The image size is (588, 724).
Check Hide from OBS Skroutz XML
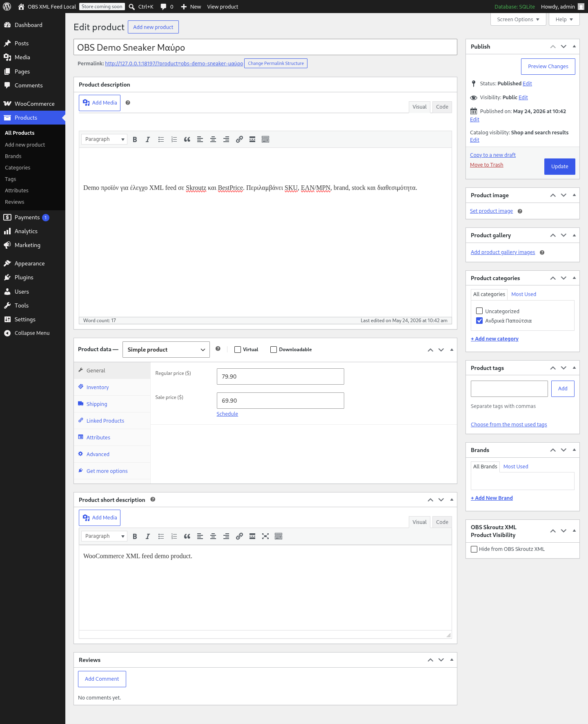point(474,549)
